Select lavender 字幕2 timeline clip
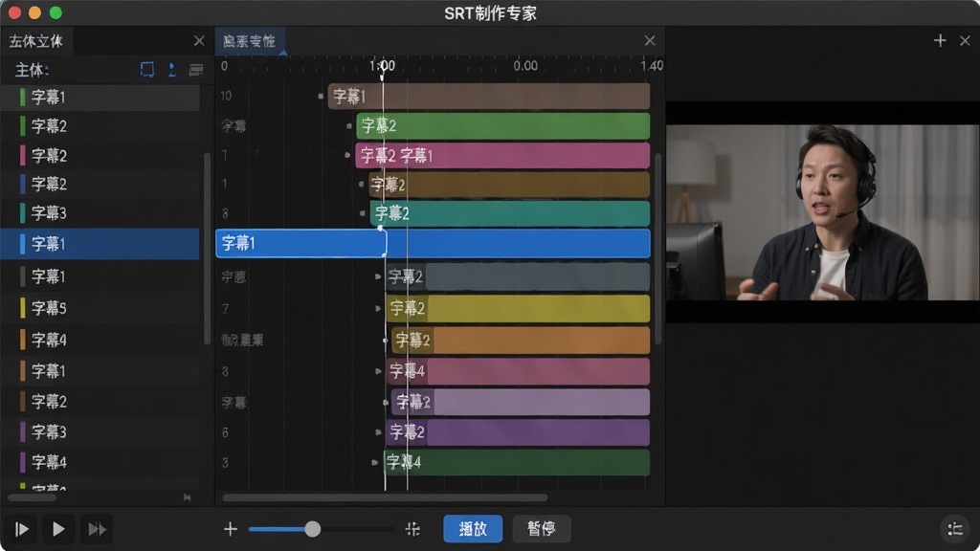 coord(521,403)
